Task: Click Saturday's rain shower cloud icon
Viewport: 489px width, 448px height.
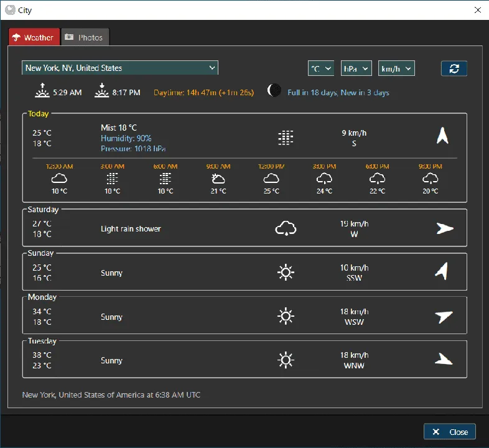Action: point(286,228)
